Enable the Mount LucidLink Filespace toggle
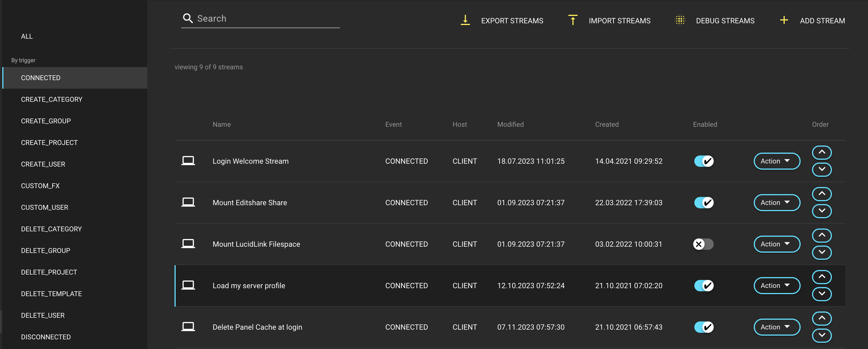The image size is (868, 349). 703,244
